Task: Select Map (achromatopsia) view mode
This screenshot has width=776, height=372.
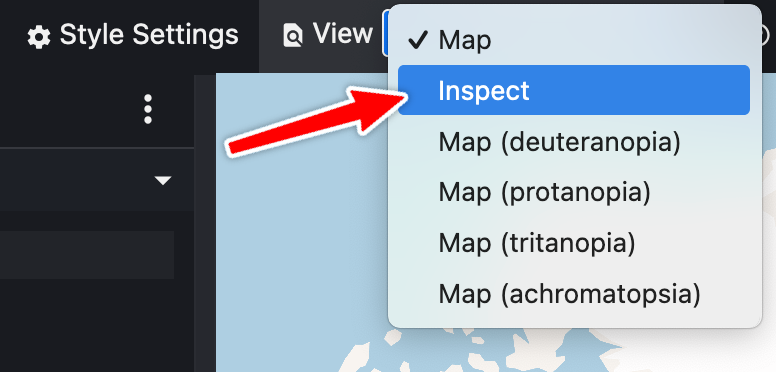Action: click(x=574, y=294)
